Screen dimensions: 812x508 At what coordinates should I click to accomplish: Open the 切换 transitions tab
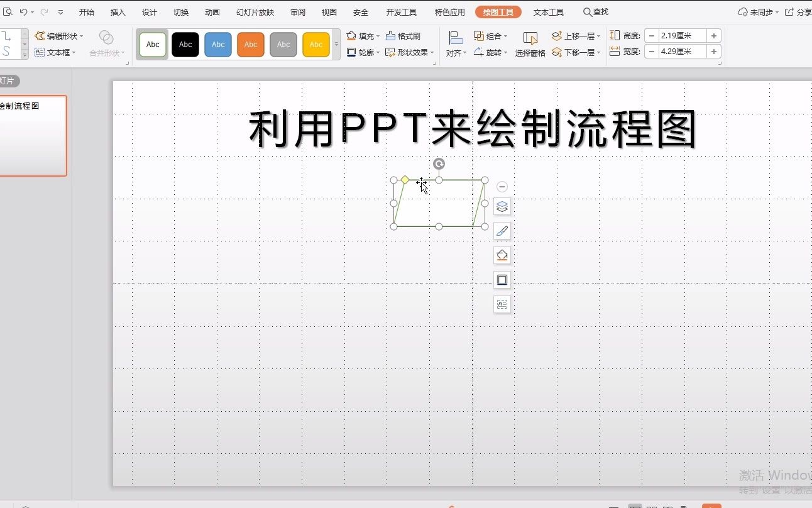click(181, 12)
